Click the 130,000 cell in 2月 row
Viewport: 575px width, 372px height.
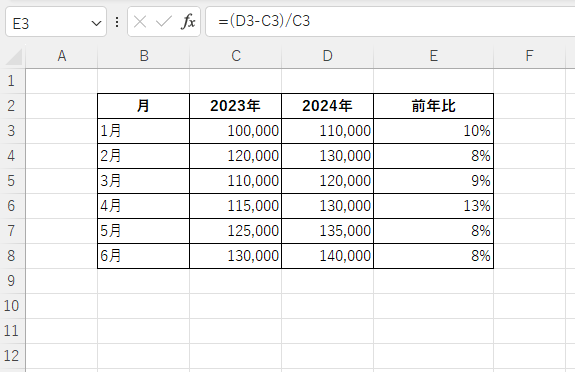point(327,156)
